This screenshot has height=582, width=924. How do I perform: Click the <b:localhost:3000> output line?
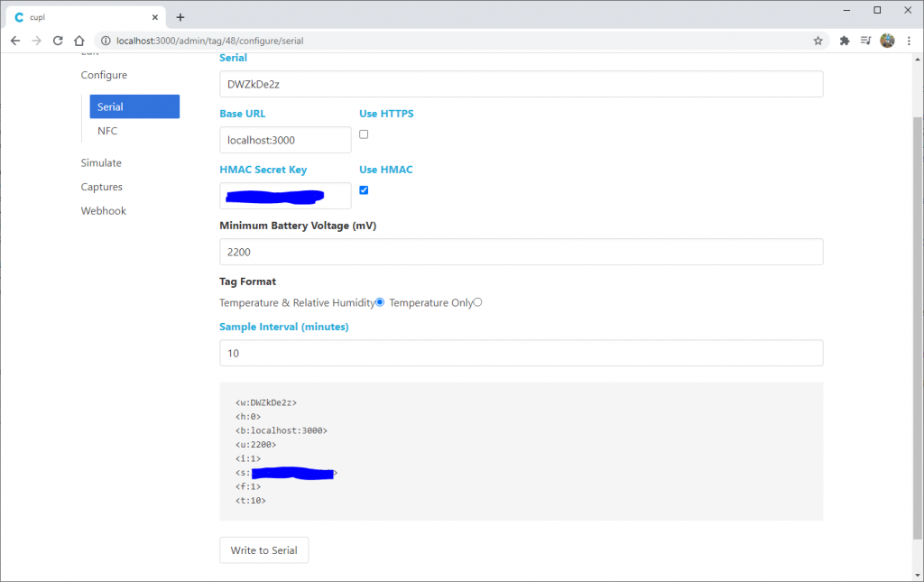click(282, 430)
